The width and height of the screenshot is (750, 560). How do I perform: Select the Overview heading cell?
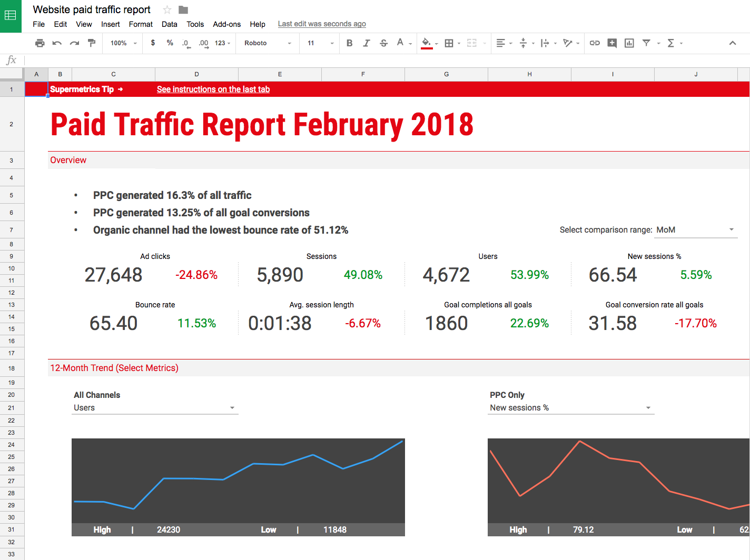pos(68,160)
